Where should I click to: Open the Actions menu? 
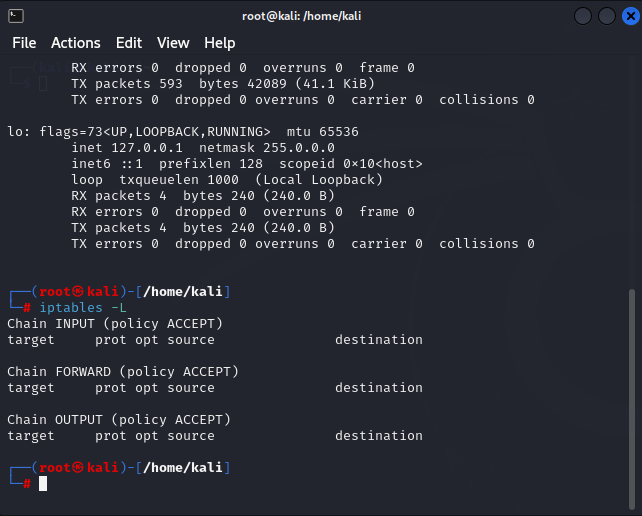[x=76, y=43]
